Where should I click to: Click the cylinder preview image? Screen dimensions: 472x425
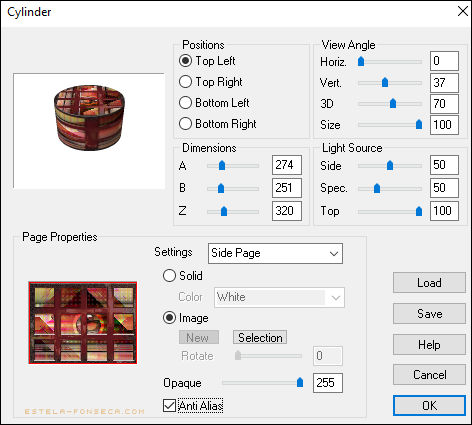pos(89,131)
